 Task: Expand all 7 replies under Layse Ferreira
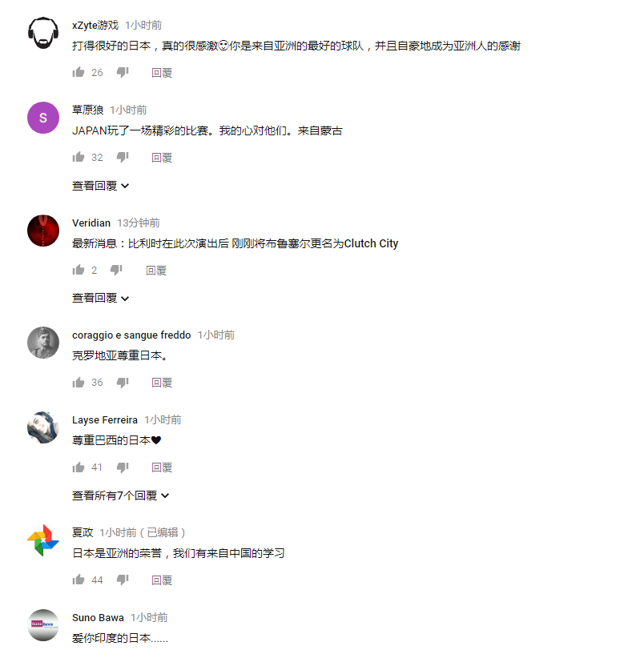pos(120,496)
